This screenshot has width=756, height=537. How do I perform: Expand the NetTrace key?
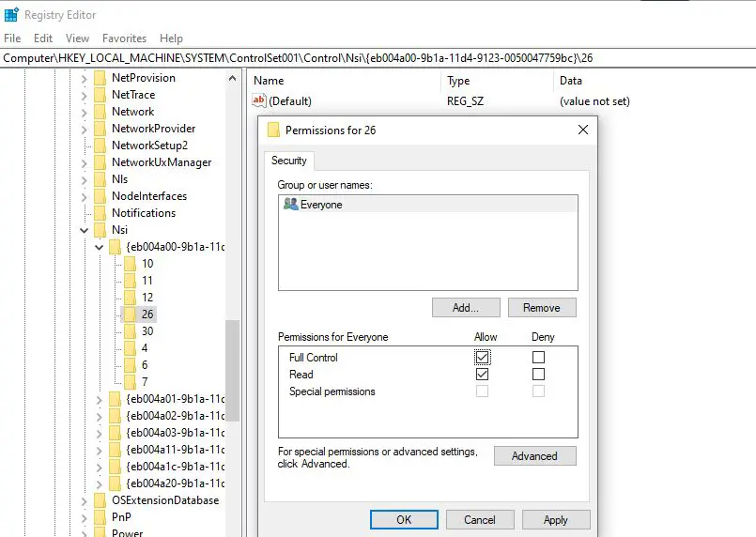point(84,96)
